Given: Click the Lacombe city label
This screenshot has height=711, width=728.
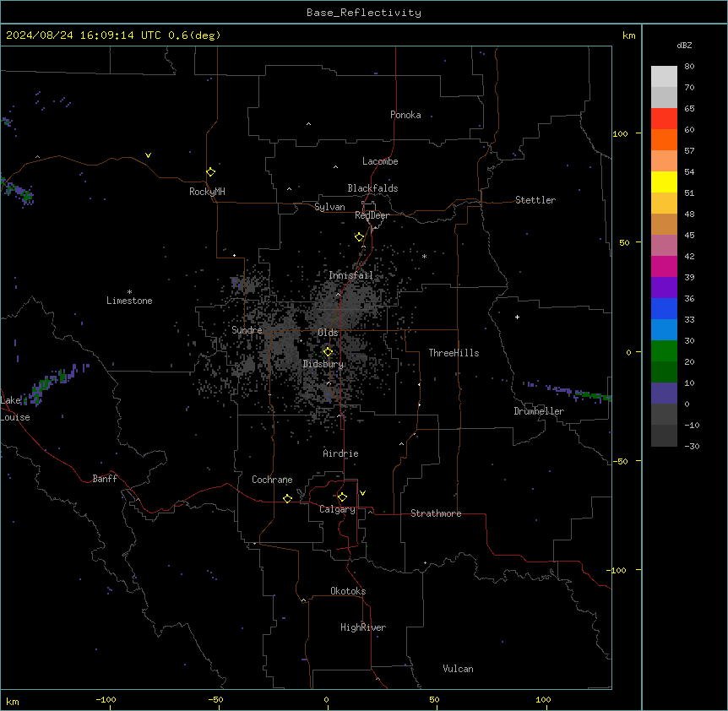Looking at the screenshot, I should (x=380, y=161).
